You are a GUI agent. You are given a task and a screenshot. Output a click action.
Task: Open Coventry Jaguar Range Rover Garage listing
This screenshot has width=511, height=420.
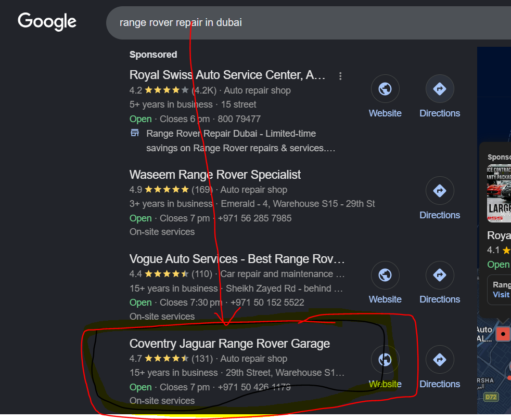[x=229, y=344]
